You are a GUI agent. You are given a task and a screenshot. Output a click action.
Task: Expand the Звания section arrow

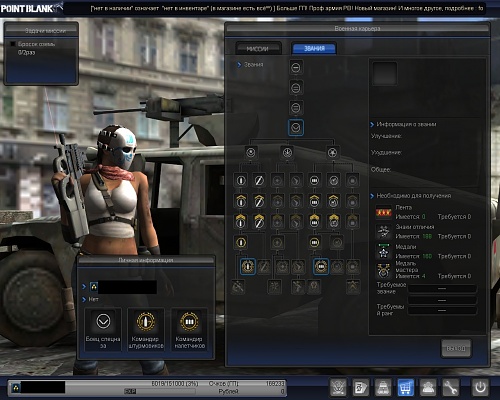(x=239, y=65)
